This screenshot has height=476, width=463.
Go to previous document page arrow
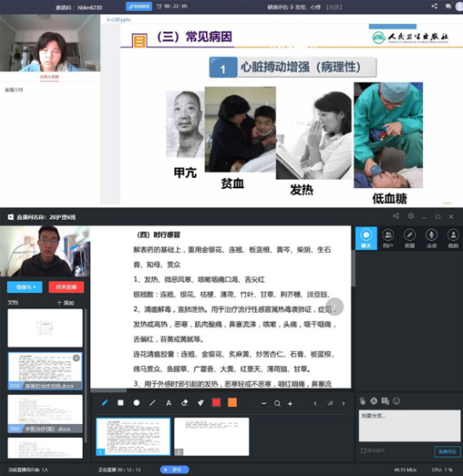pos(315,403)
